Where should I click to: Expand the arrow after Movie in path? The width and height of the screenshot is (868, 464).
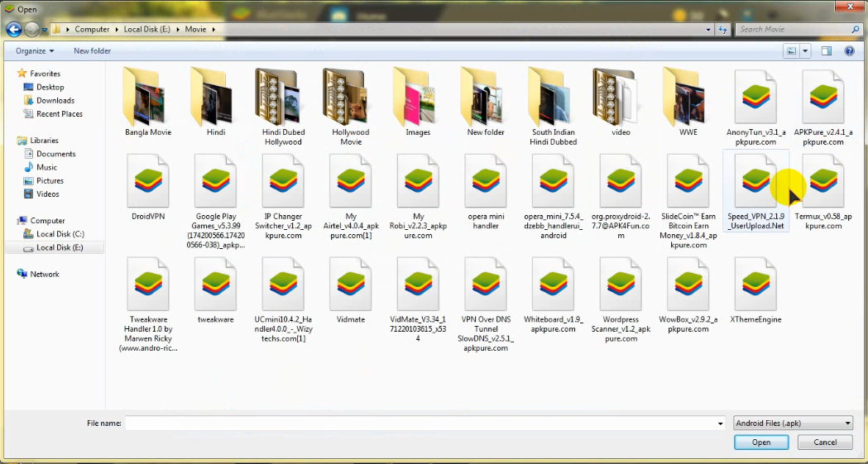pyautogui.click(x=213, y=29)
